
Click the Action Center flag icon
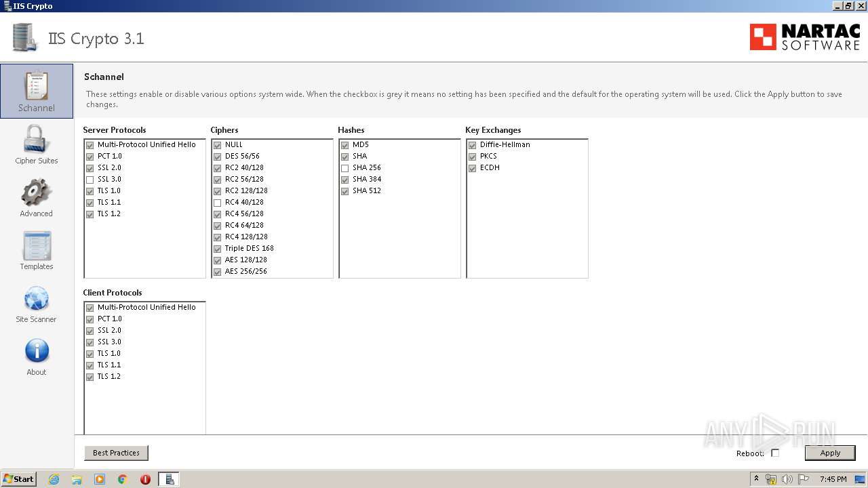click(802, 479)
